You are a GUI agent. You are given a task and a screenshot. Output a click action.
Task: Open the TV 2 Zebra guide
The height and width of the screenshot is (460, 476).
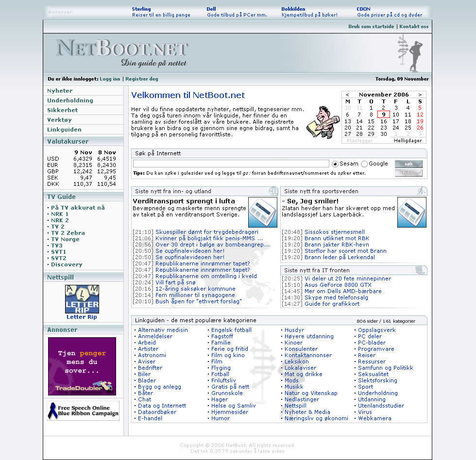point(68,233)
